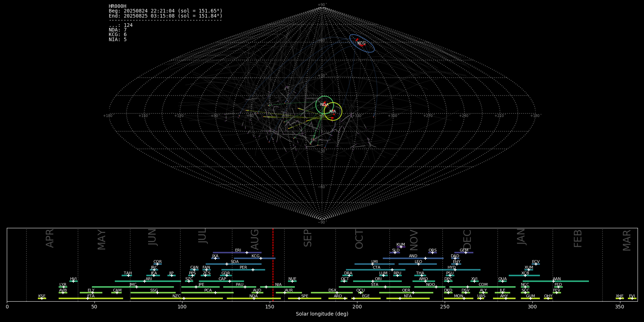Click the NIA shower bar in the timeline
644x322 pixels.
tap(278, 287)
